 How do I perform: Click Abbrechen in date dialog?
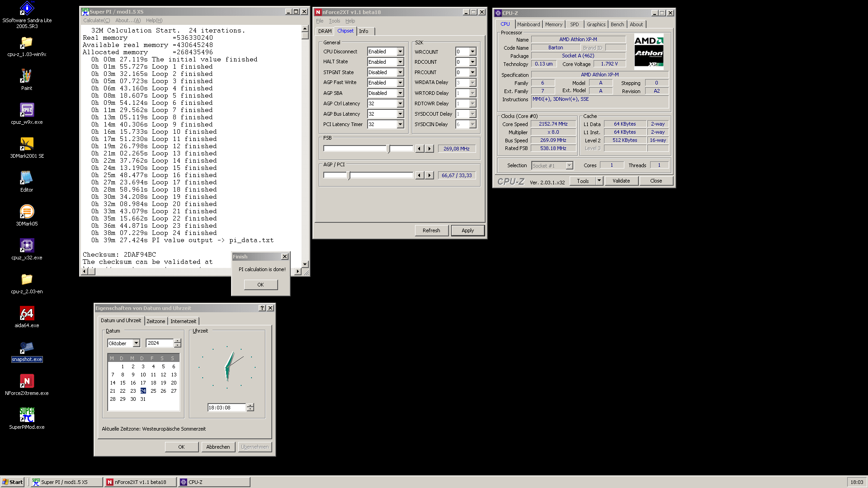(x=218, y=447)
